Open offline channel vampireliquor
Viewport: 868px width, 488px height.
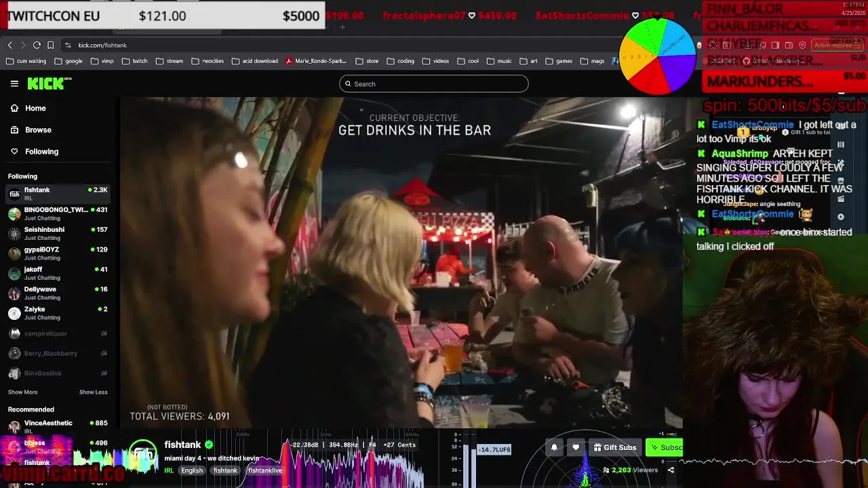tap(58, 333)
